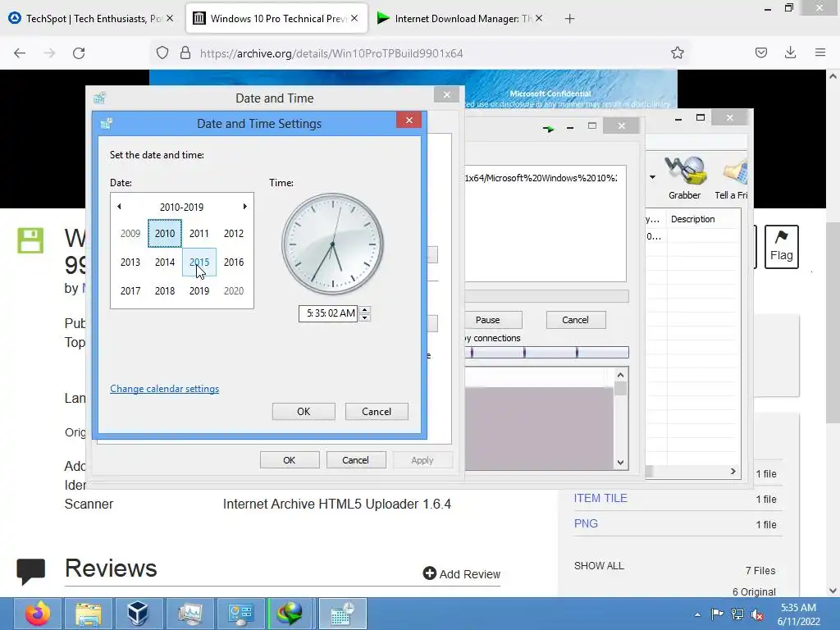840x630 pixels.
Task: Click the Tell a Friend icon in IDM
Action: 731,178
